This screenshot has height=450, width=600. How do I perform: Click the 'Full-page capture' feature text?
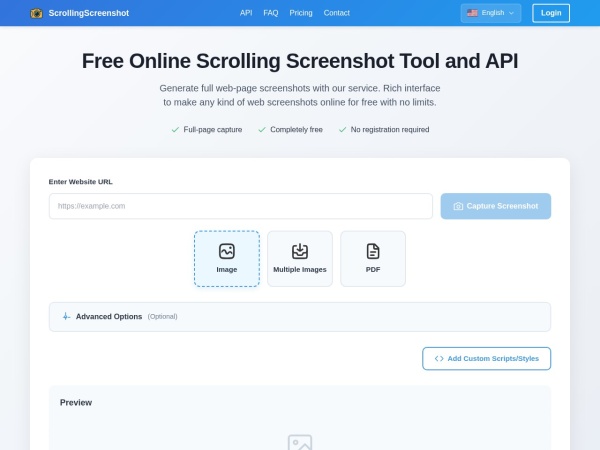click(213, 130)
